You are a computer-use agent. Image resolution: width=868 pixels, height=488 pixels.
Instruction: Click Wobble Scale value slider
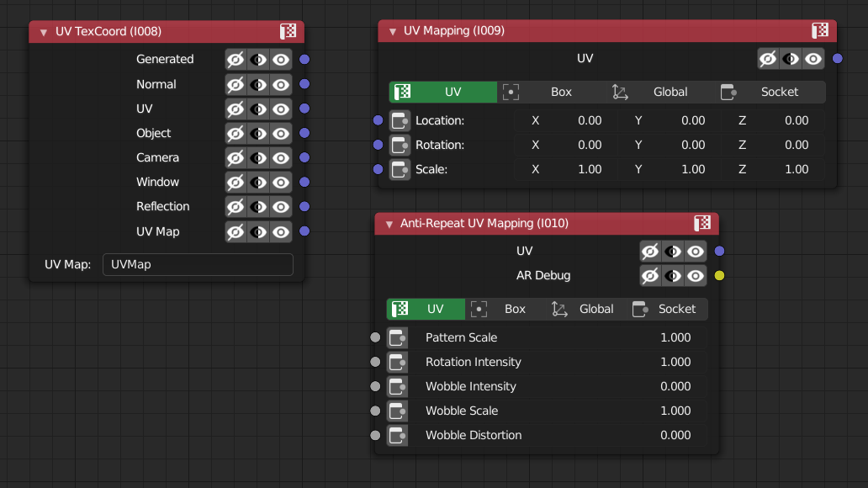coord(558,411)
